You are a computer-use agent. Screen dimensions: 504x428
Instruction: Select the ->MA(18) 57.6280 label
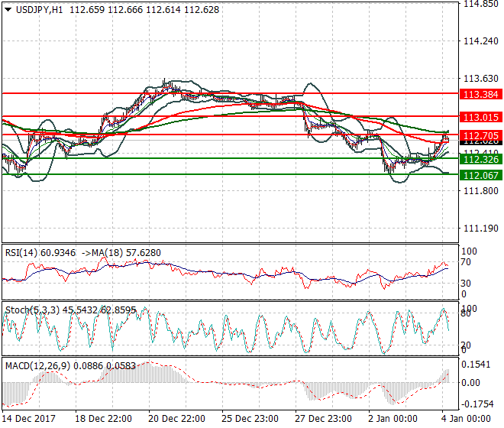[x=121, y=253]
